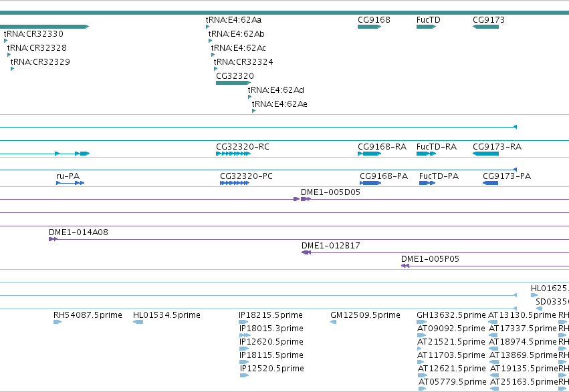The image size is (569, 392).
Task: Select the CG9168 gene bar
Action: tap(369, 27)
